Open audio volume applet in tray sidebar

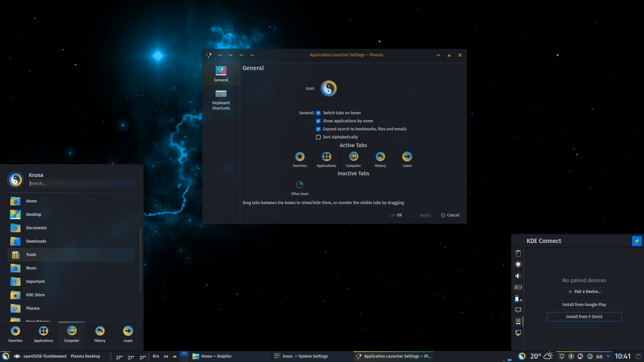[518, 276]
